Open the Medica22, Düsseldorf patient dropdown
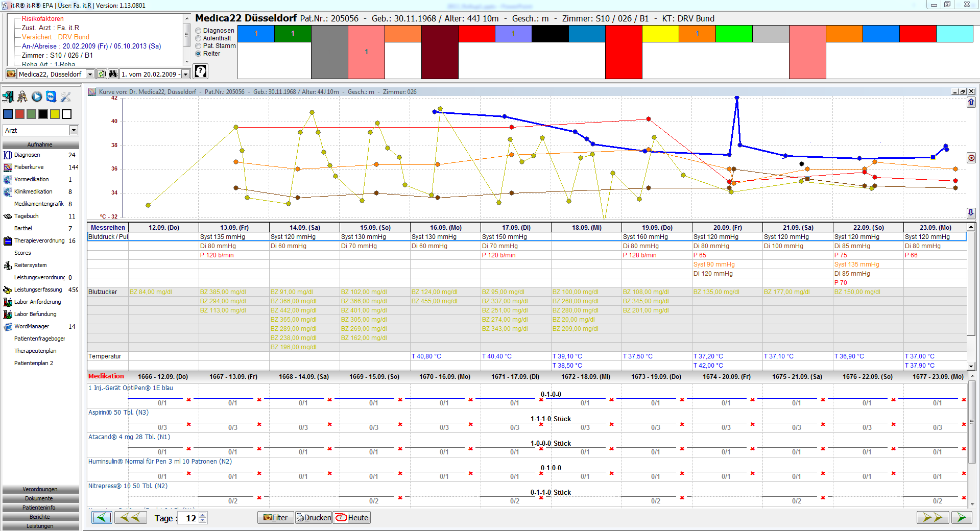 [90, 74]
